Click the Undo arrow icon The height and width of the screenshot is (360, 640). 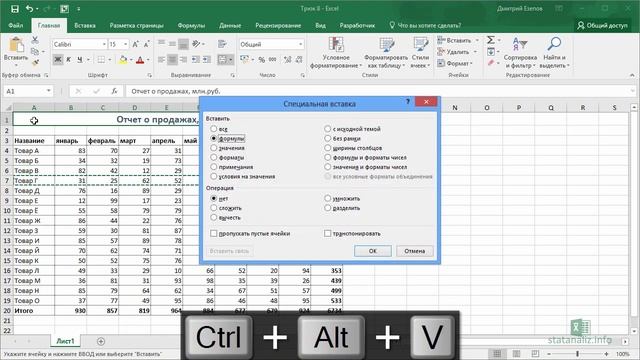tap(29, 9)
